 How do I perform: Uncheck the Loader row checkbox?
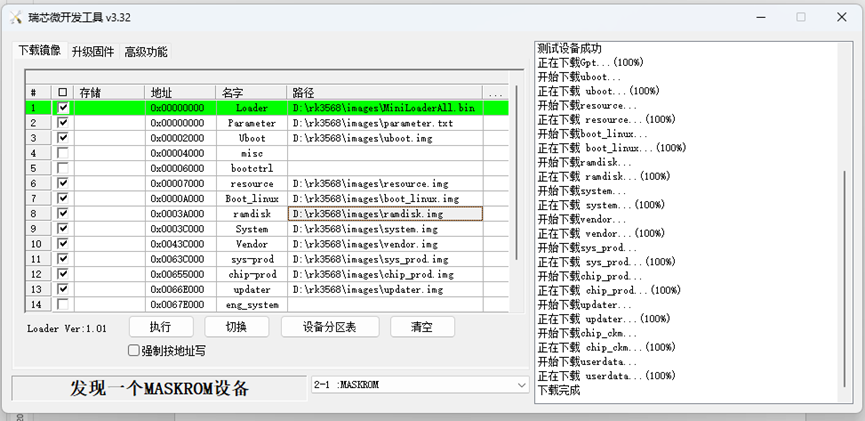click(63, 108)
